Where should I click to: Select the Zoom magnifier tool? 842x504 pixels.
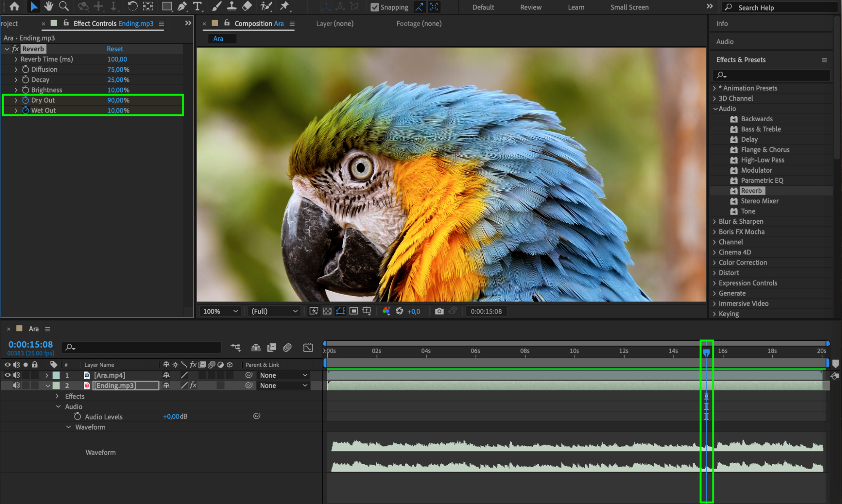pos(64,6)
